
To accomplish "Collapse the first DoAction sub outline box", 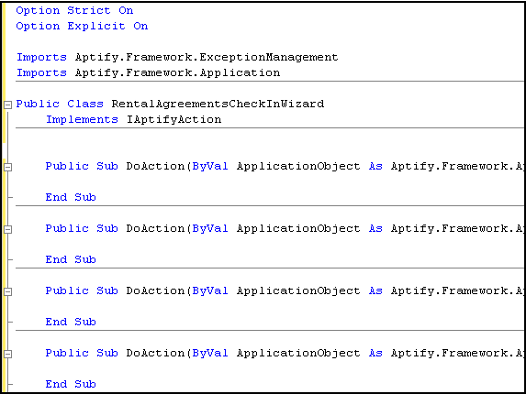I will point(8,167).
